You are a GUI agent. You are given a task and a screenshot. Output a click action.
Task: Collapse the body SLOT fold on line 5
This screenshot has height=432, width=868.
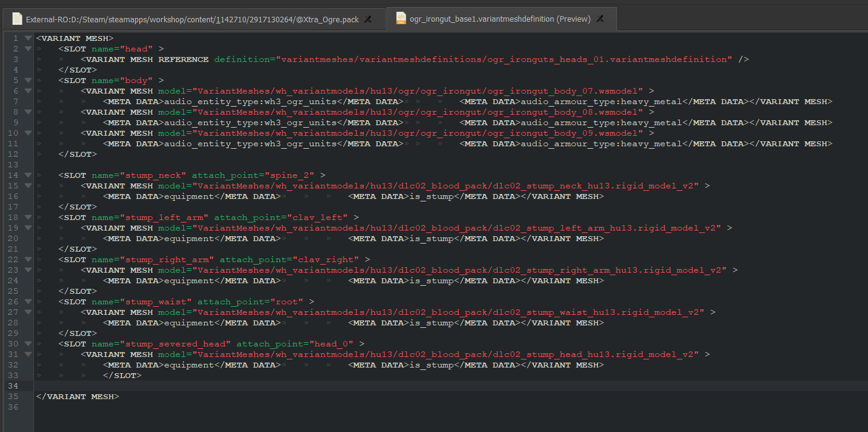click(x=28, y=80)
